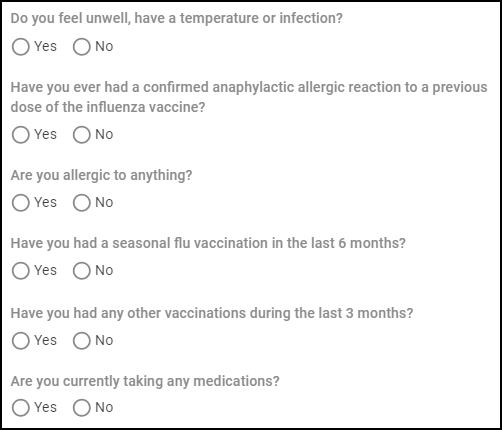The width and height of the screenshot is (502, 430).
Task: Select No for feeling unwell or infection
Action: (x=82, y=47)
